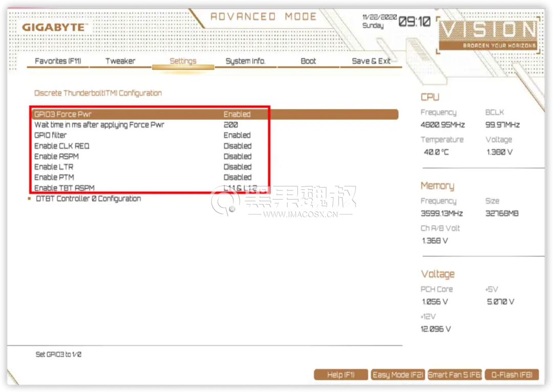Image resolution: width=553 pixels, height=392 pixels.
Task: Select the Settings tab
Action: [x=183, y=61]
